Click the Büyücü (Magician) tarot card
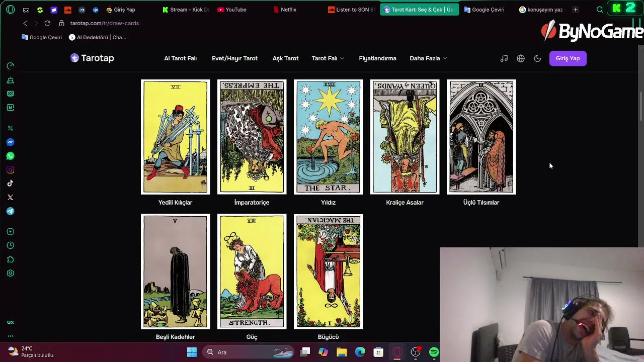The image size is (644, 362). click(328, 271)
